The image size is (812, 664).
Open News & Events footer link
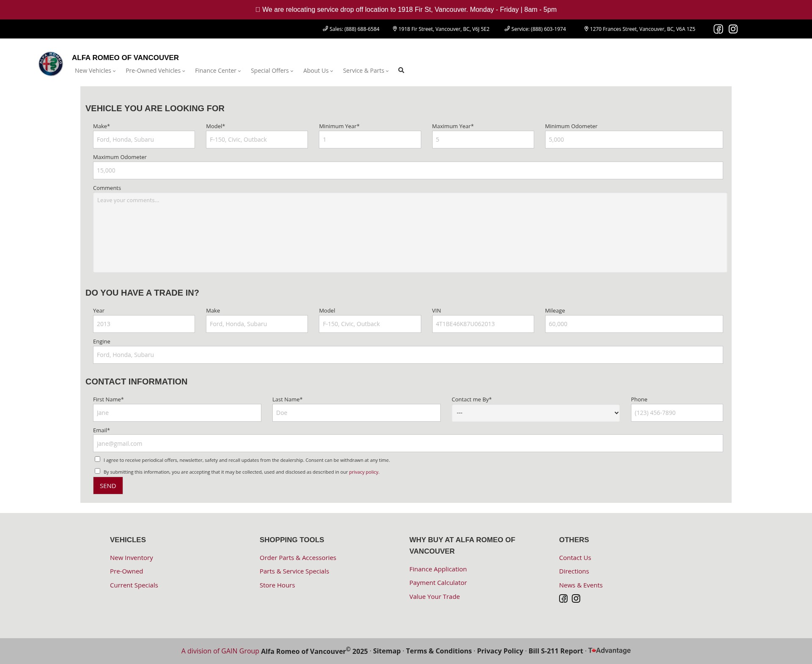tap(581, 585)
